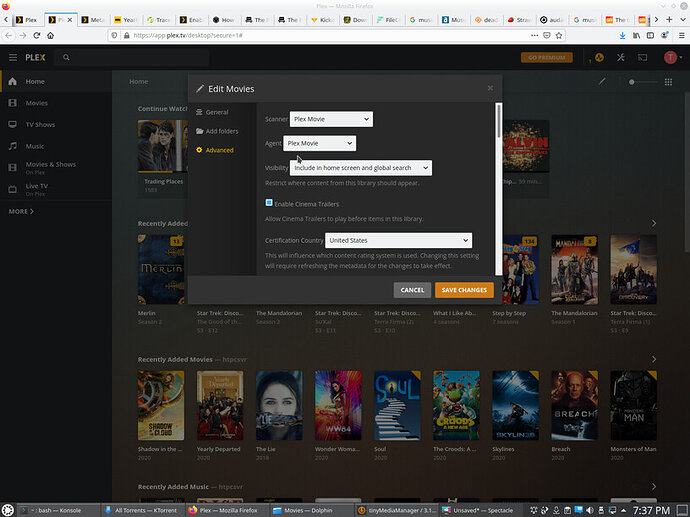Click the GO PREMIUM button
This screenshot has height=517, width=690.
pyautogui.click(x=547, y=58)
